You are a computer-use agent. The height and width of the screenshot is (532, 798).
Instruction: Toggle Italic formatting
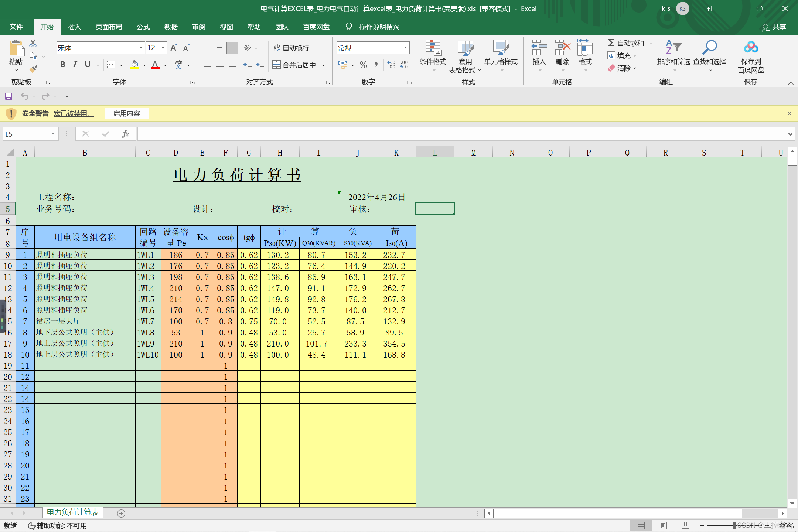tap(75, 65)
